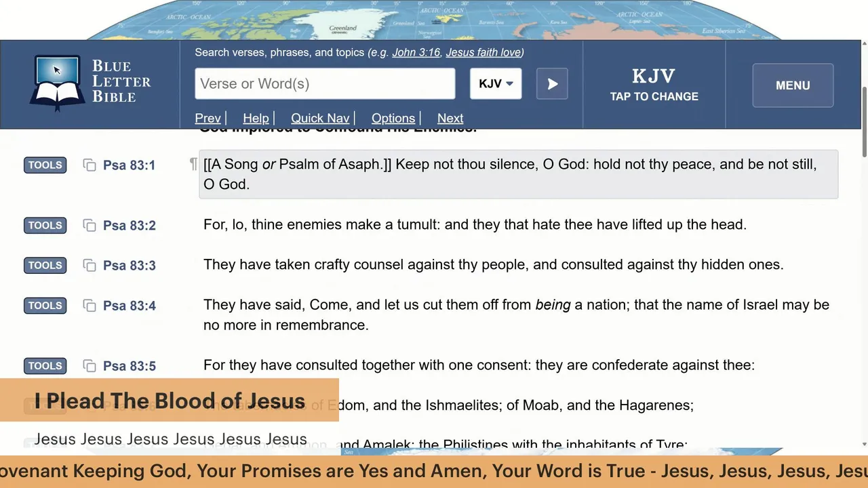
Task: Open the Psa 83:5 reference link
Action: tap(129, 366)
